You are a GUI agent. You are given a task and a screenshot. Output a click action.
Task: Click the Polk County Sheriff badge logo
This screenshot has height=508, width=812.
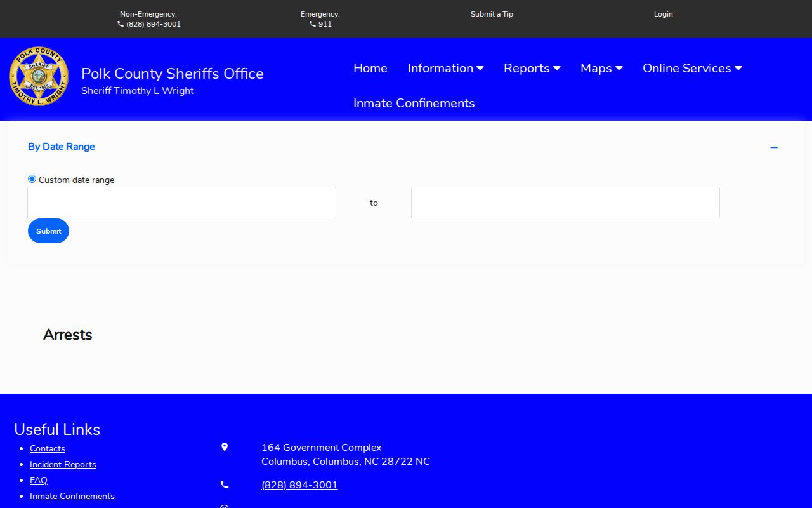[x=39, y=76]
